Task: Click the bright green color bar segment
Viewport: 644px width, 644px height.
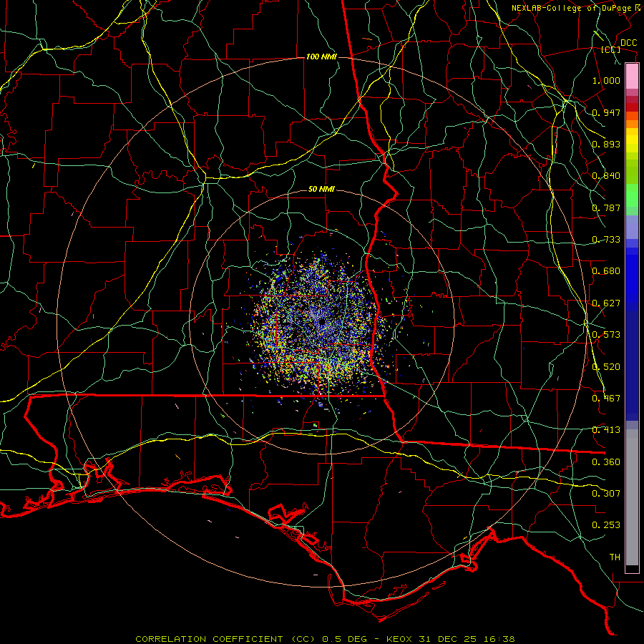Action: 632,195
